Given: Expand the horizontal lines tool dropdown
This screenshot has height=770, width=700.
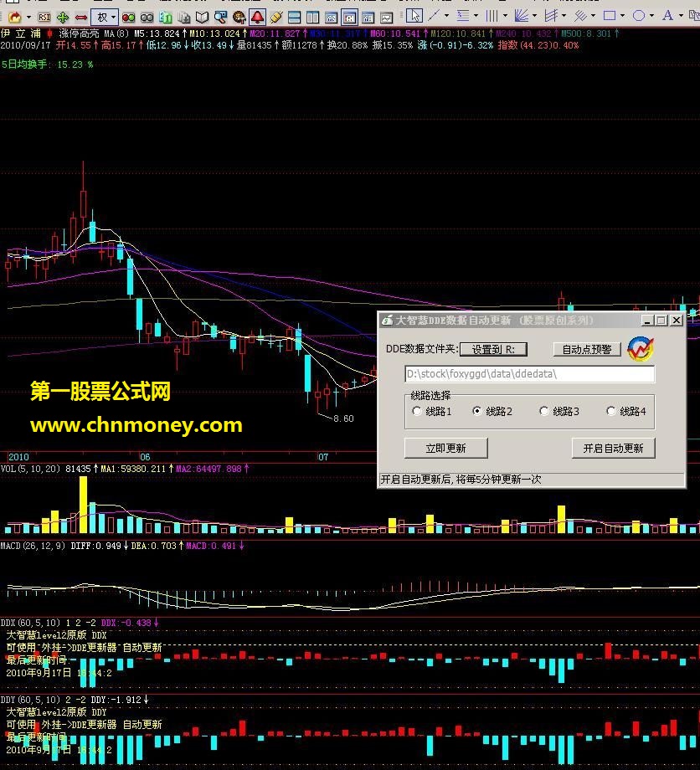Looking at the screenshot, I should click(476, 16).
